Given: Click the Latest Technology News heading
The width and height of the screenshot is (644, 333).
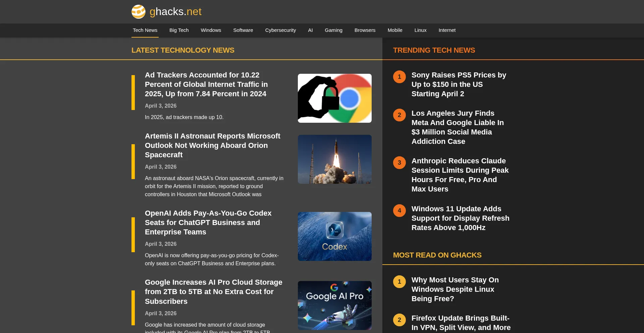Looking at the screenshot, I should click(x=183, y=50).
